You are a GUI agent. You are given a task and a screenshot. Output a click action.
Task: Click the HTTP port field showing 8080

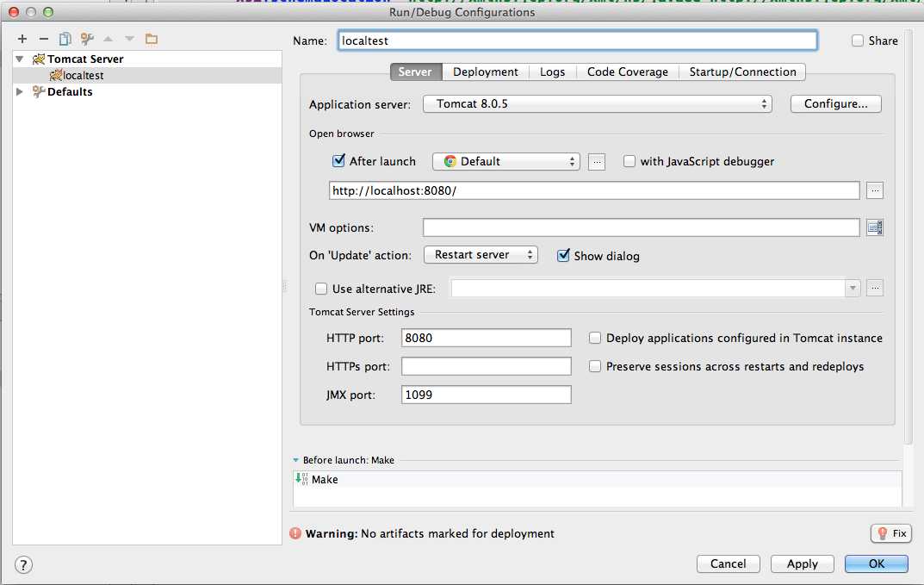tap(487, 338)
